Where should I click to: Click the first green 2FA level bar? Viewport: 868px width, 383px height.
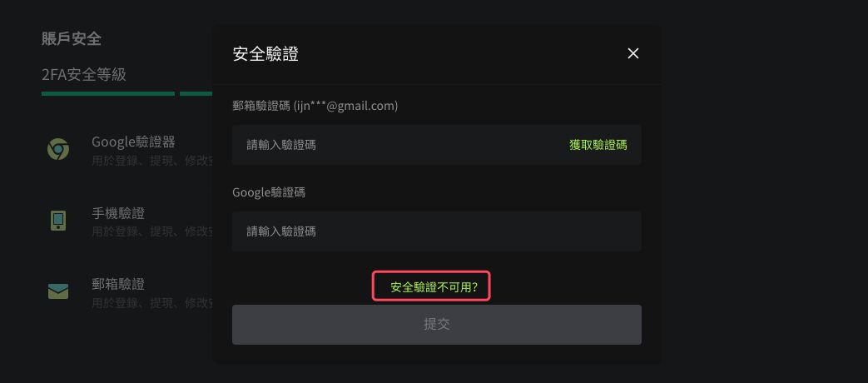point(108,93)
